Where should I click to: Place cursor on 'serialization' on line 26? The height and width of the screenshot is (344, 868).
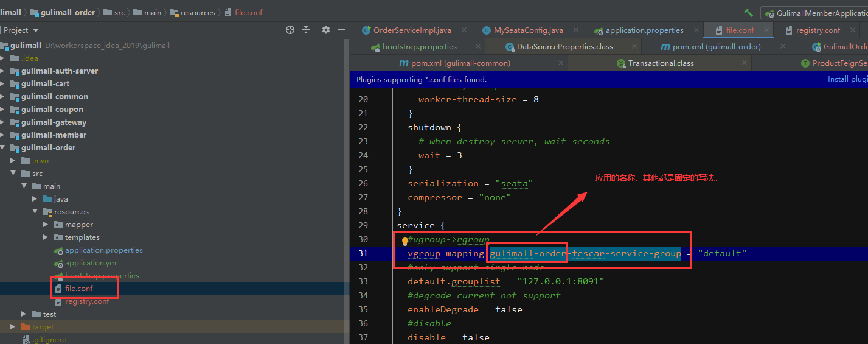(443, 183)
